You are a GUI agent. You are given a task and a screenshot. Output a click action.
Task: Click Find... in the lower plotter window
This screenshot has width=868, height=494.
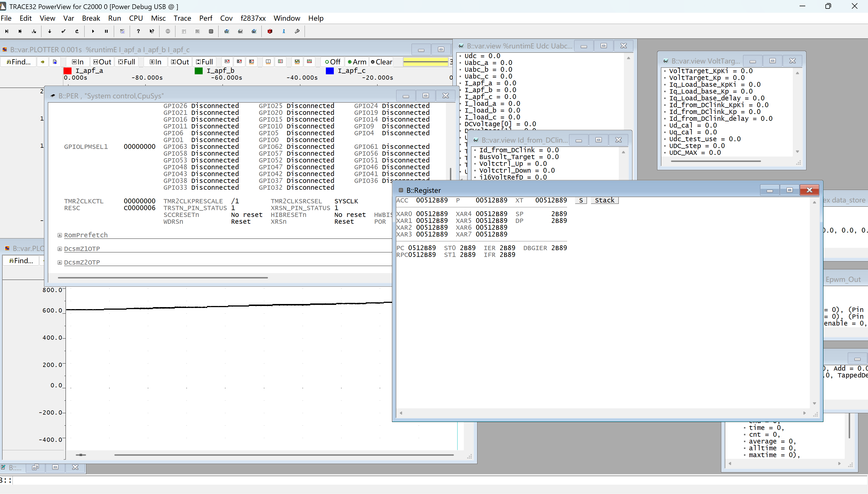[21, 261]
